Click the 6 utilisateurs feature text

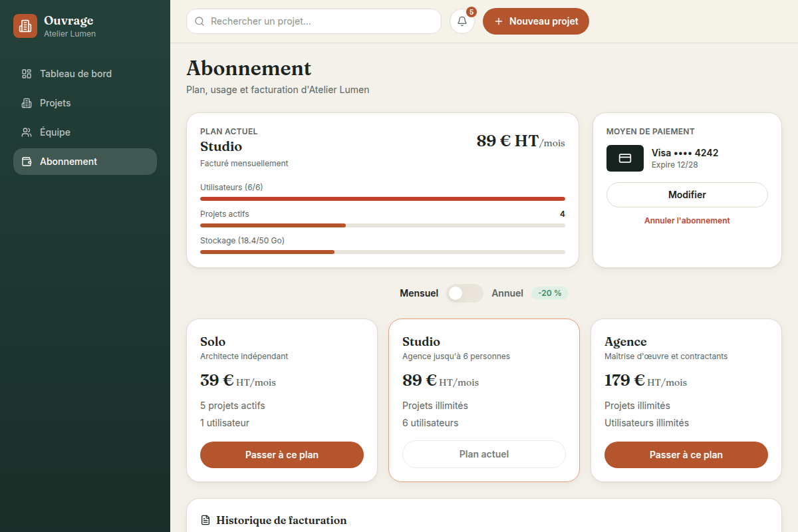(x=430, y=423)
